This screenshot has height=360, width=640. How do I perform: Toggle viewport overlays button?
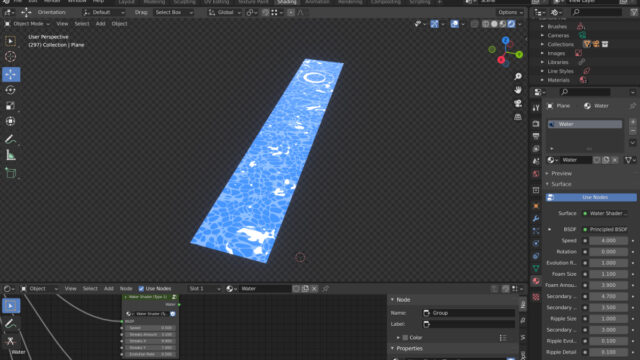pos(454,24)
